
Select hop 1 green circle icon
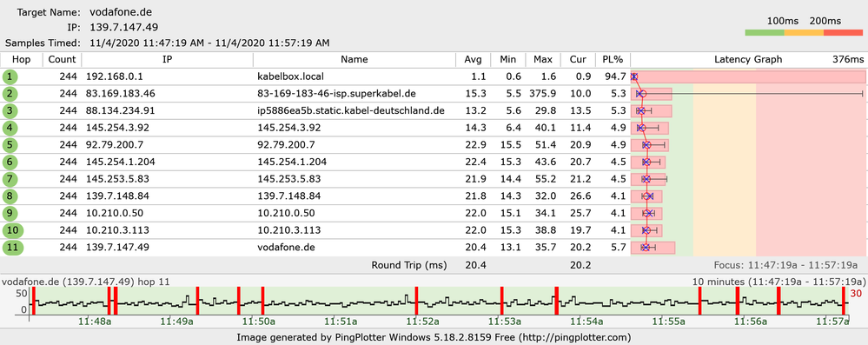pyautogui.click(x=10, y=77)
